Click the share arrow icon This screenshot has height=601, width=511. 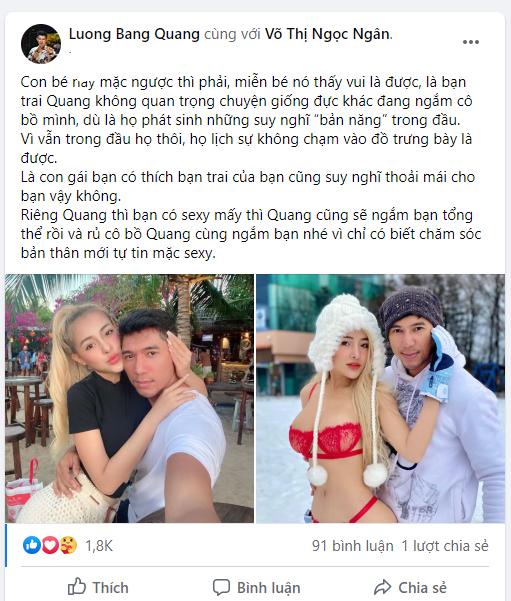pos(383,587)
